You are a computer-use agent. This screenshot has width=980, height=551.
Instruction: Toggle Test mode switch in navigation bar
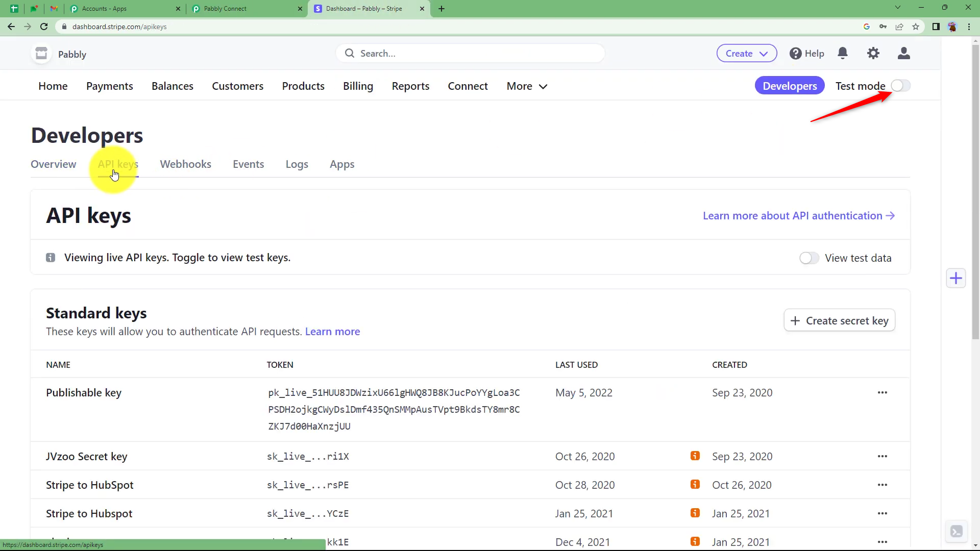coord(900,86)
